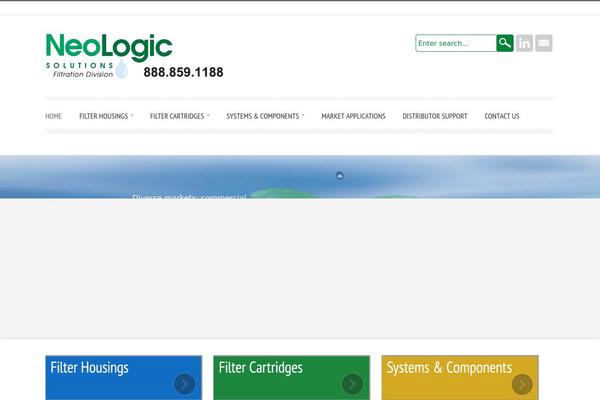Expand Systems & Components dropdown arrow

(x=303, y=115)
